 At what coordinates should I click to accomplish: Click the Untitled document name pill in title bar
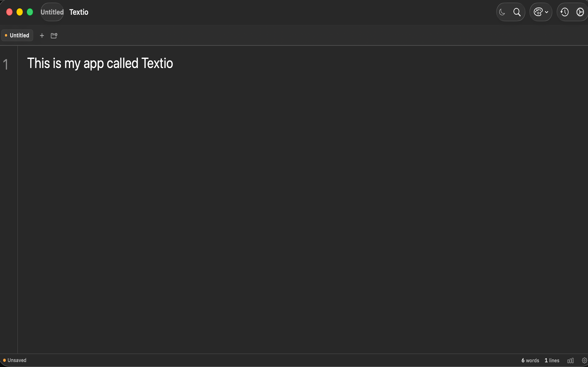tap(52, 12)
